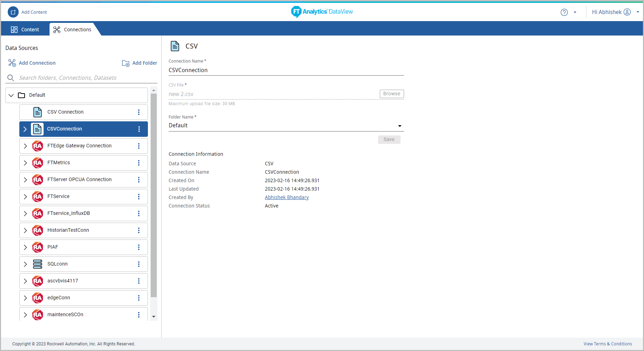This screenshot has width=644, height=351.
Task: Open the help menu dropdown arrow
Action: point(575,12)
